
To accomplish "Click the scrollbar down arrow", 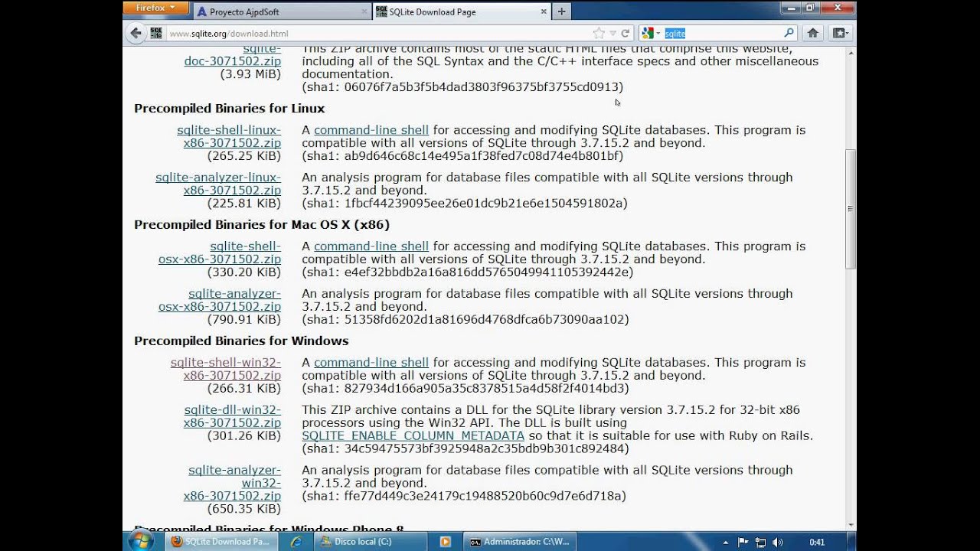I will (x=851, y=524).
